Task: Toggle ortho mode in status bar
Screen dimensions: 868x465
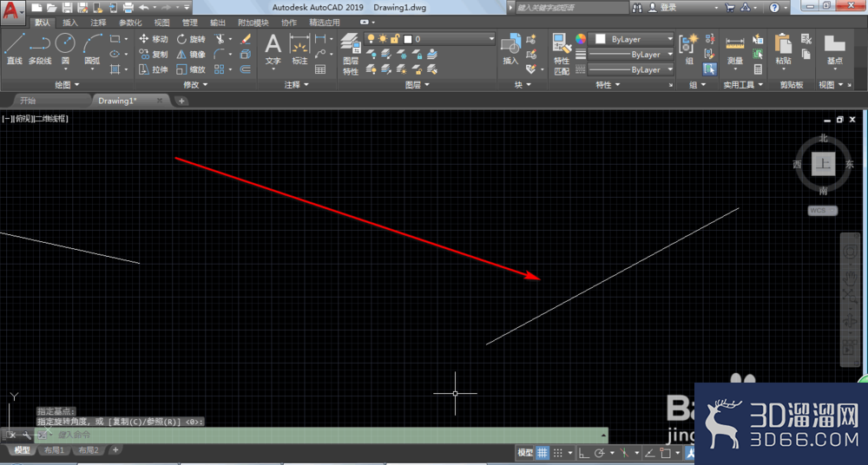Action: coord(584,453)
